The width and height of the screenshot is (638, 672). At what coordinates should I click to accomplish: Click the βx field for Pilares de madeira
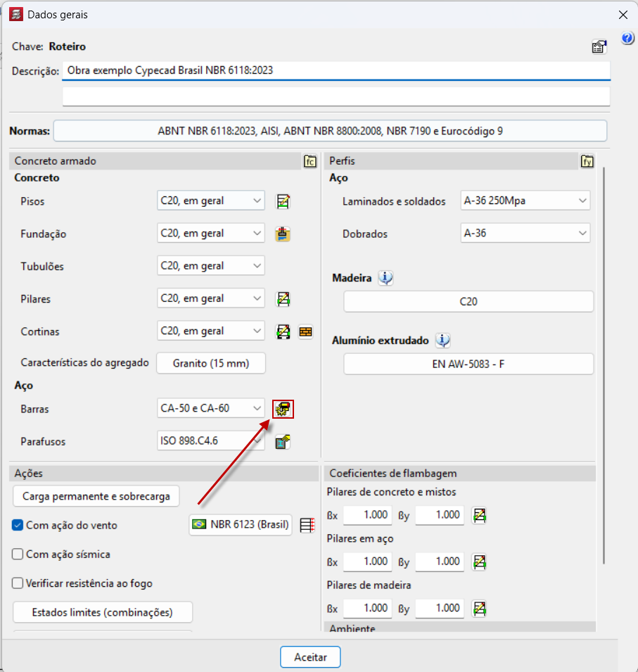368,608
